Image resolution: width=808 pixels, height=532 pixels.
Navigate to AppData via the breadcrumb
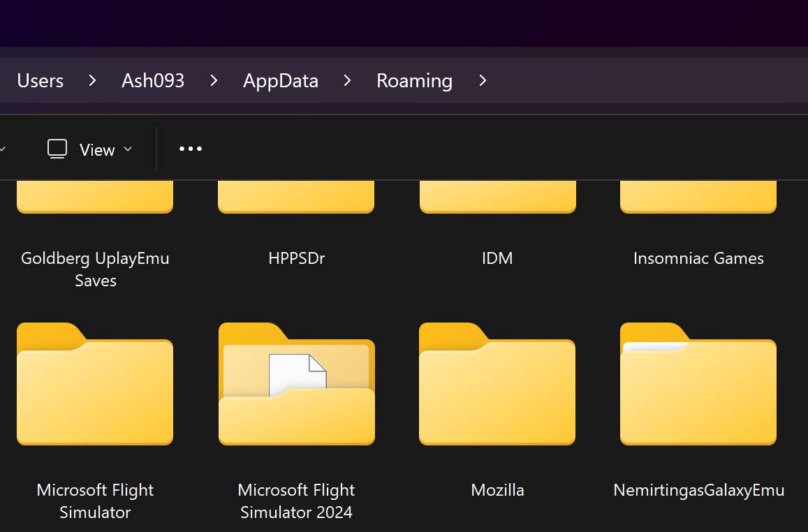280,80
